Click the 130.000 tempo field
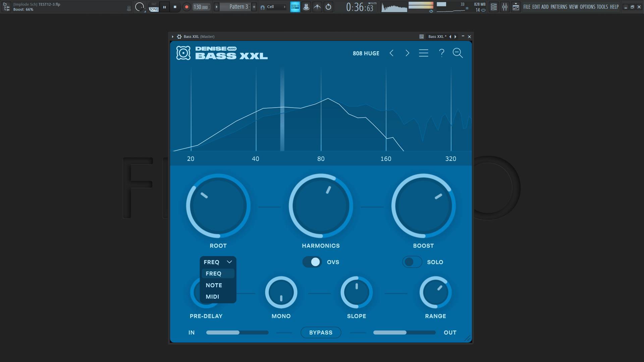This screenshot has height=362, width=644. 202,7
